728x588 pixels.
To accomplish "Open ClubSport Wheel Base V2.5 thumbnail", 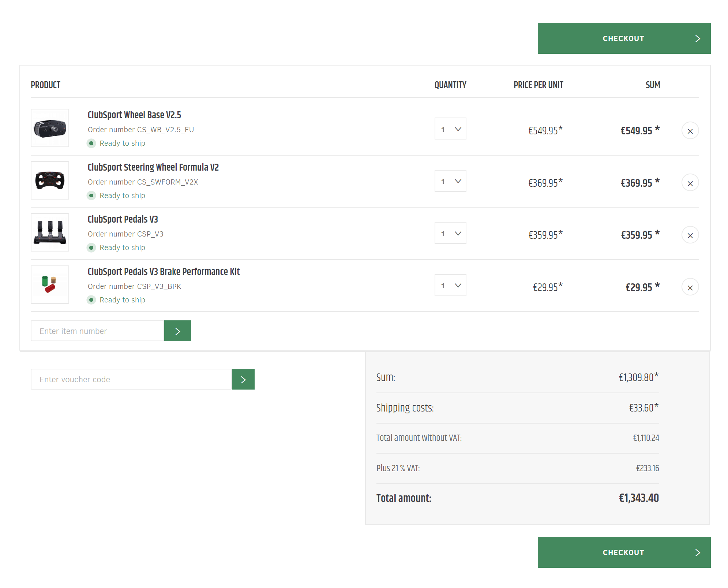I will [x=50, y=128].
